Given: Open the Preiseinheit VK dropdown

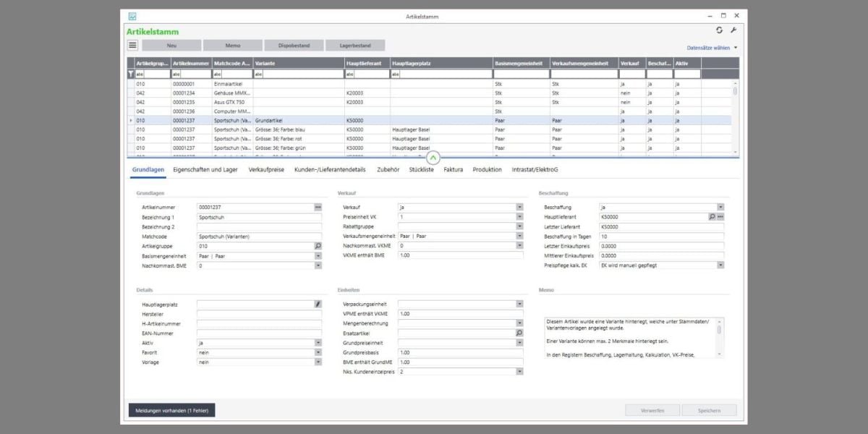Looking at the screenshot, I should [x=519, y=217].
